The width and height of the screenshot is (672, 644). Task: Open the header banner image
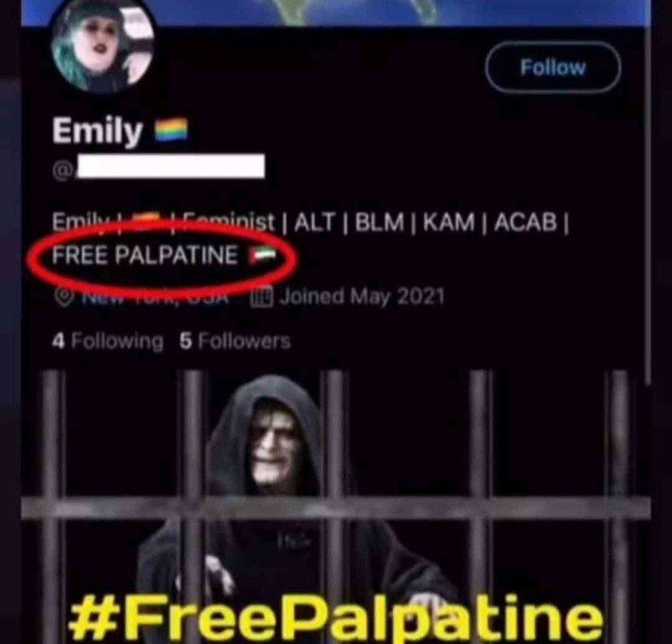[336, 12]
